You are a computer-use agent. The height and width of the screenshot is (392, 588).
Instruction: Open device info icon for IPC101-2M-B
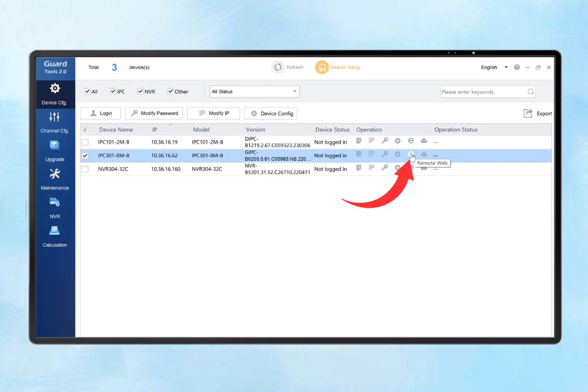pos(359,141)
